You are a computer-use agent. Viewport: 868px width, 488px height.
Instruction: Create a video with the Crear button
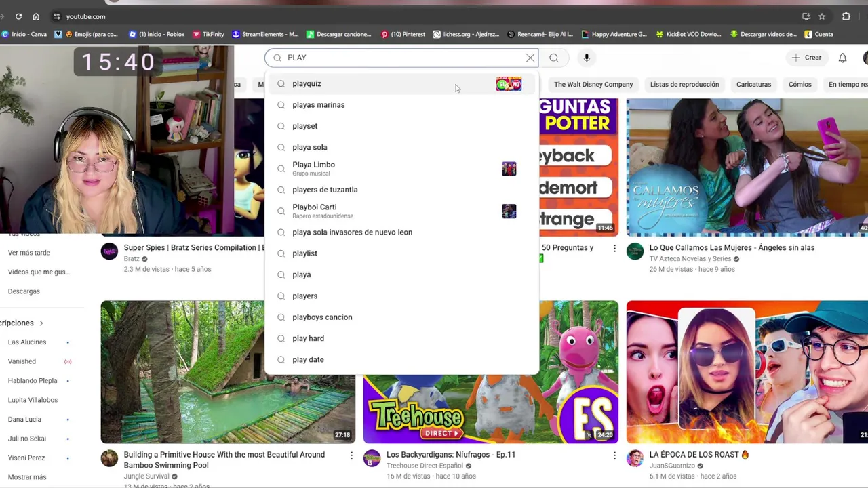click(x=807, y=58)
